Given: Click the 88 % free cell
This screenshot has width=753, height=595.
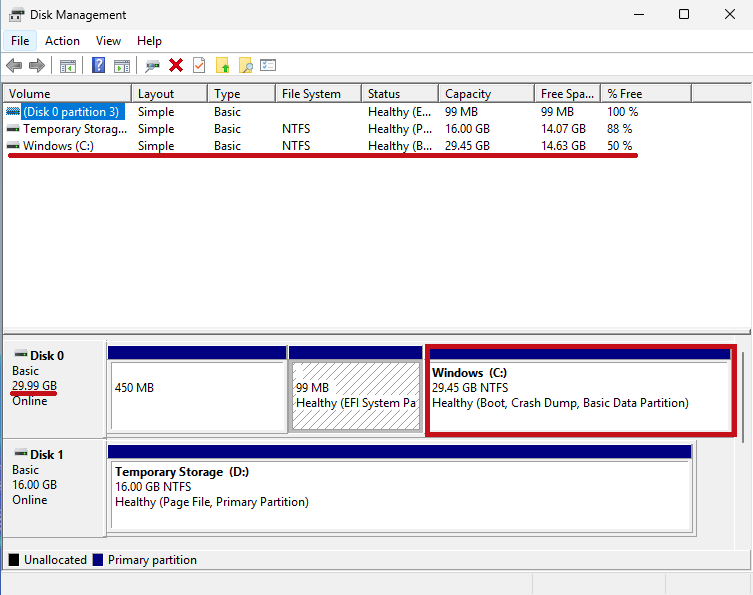Looking at the screenshot, I should (619, 129).
